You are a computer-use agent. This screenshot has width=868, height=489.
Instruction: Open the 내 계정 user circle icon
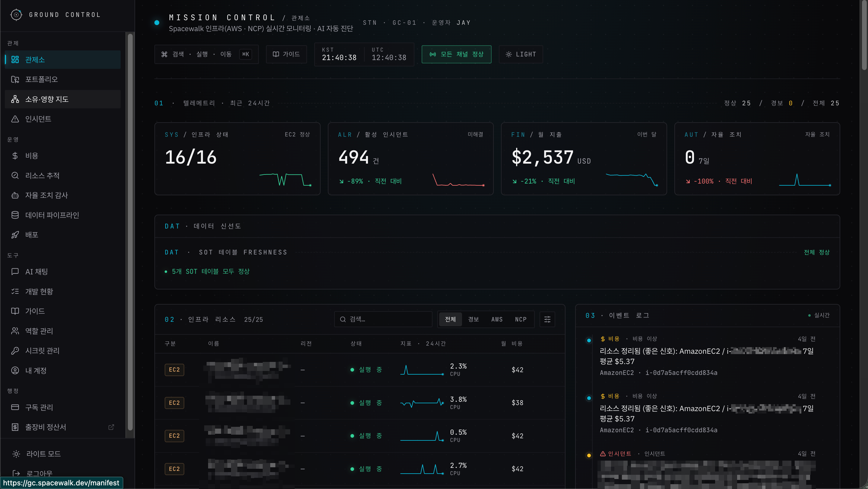[x=15, y=370]
